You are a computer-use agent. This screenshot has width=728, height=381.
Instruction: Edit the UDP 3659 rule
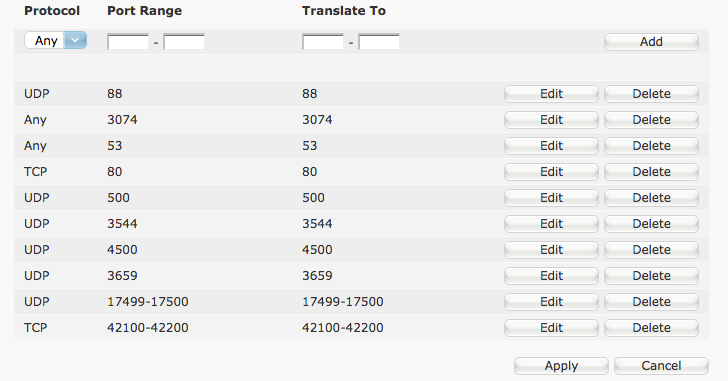coord(551,276)
